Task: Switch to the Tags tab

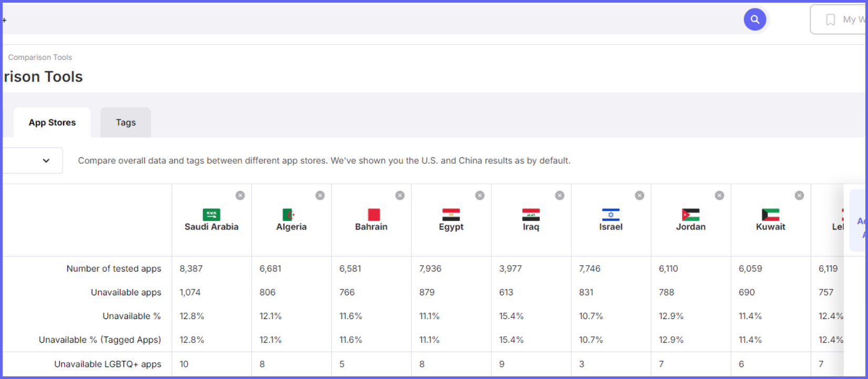Action: click(x=126, y=123)
